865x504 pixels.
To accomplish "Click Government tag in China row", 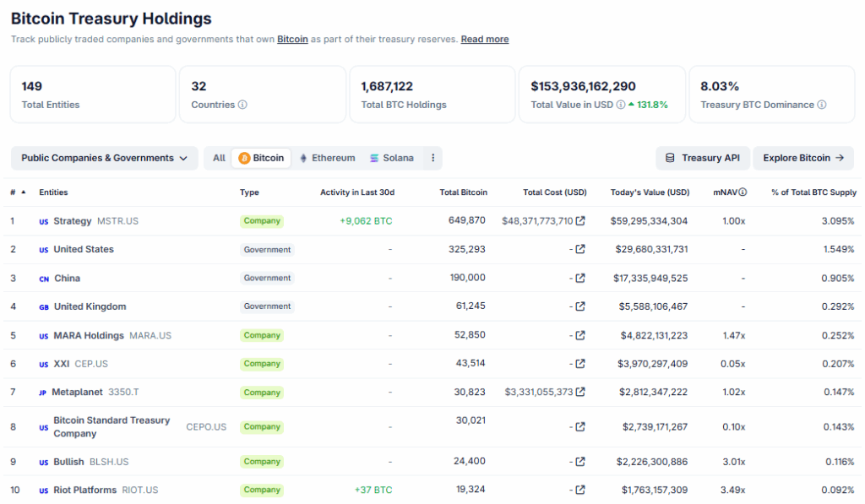I will [x=267, y=278].
